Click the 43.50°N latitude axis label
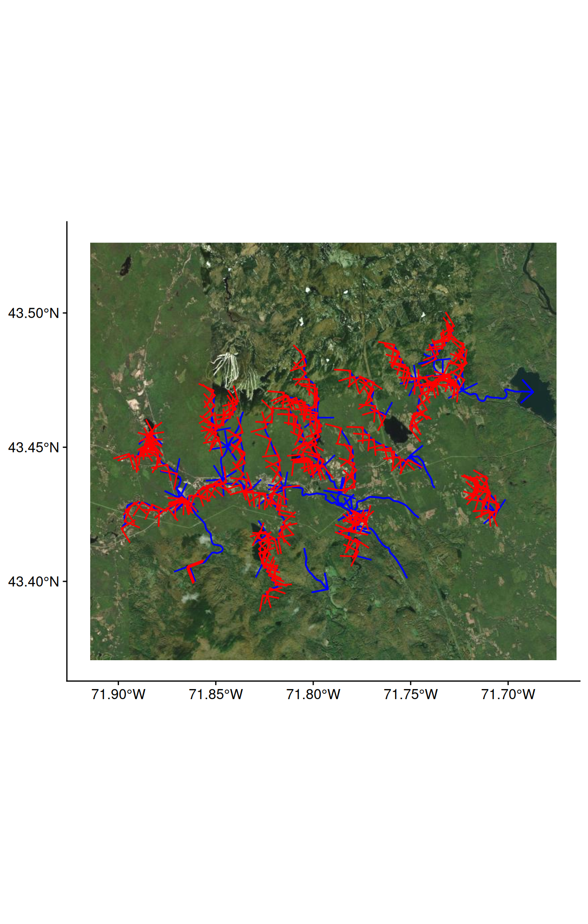This screenshot has width=588, height=924. tap(33, 313)
